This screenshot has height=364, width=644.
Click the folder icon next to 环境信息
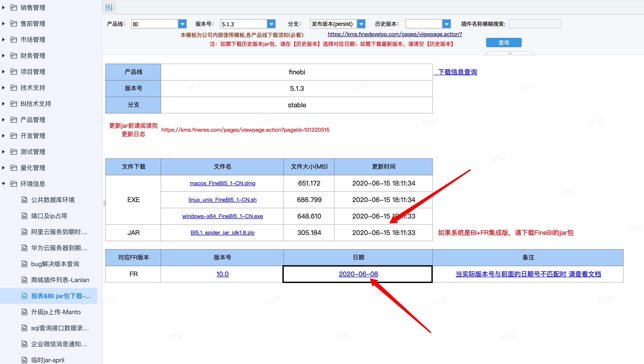[14, 184]
